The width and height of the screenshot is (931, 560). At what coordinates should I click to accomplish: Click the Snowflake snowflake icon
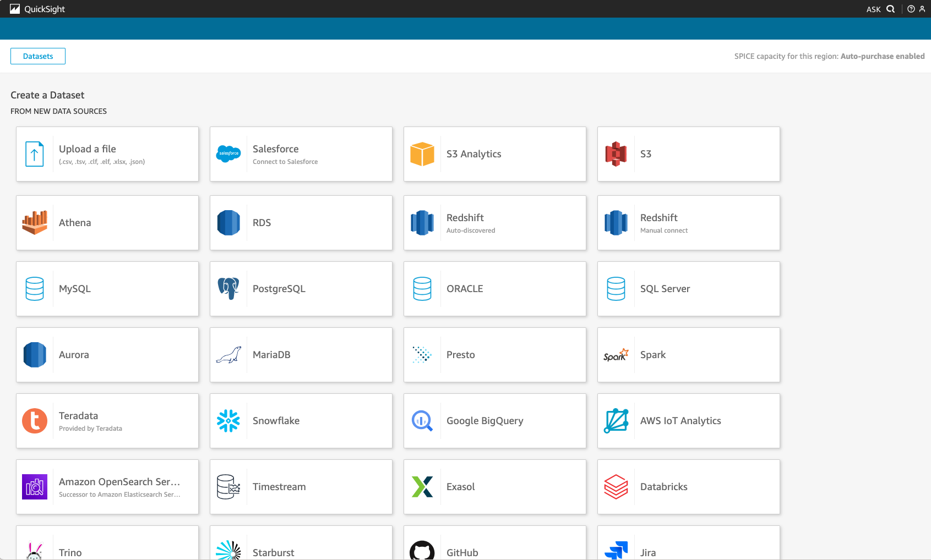(x=228, y=421)
